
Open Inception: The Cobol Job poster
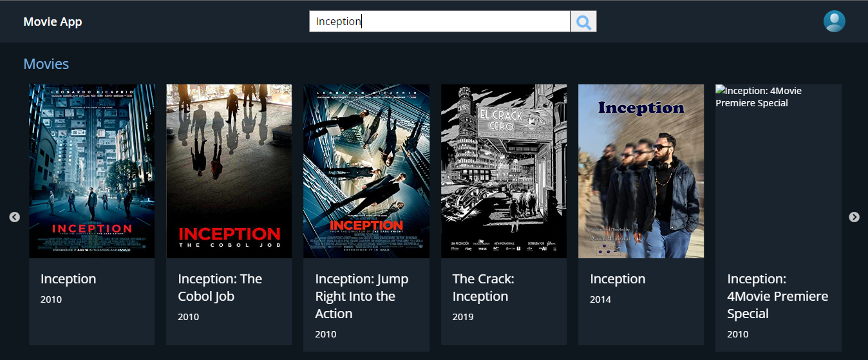tap(229, 171)
